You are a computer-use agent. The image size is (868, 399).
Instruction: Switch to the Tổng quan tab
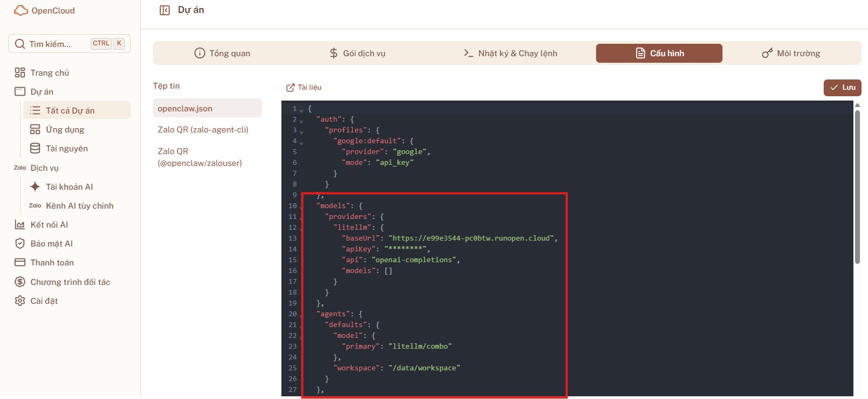click(222, 53)
